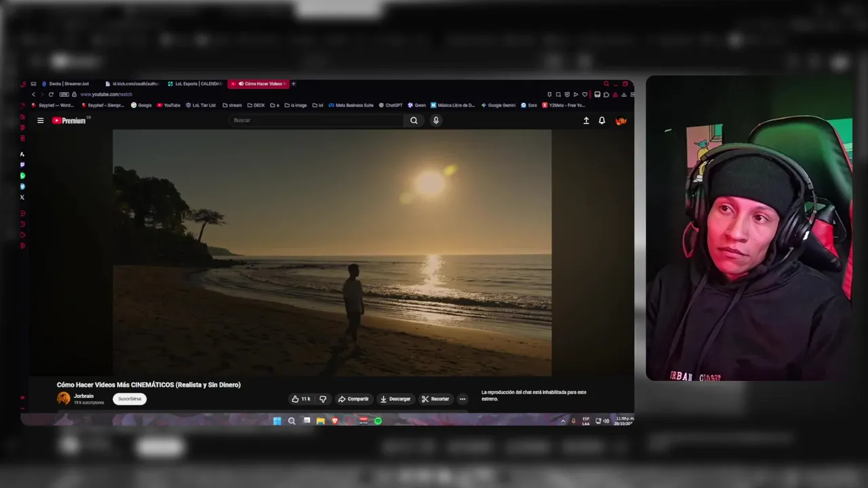
Task: Open the Música Libre de D... bookmark
Action: point(453,105)
